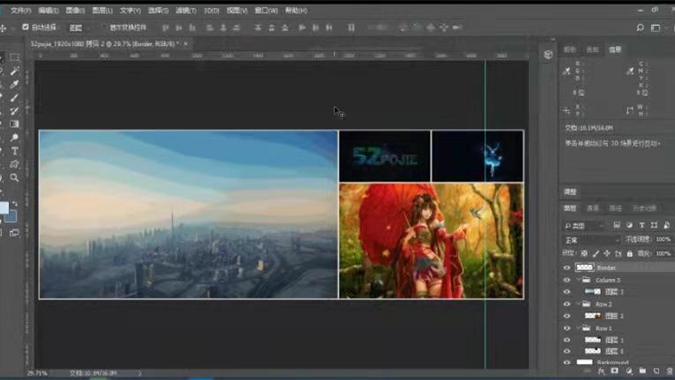675x380 pixels.
Task: Open the blend mode dropdown
Action: tap(591, 240)
